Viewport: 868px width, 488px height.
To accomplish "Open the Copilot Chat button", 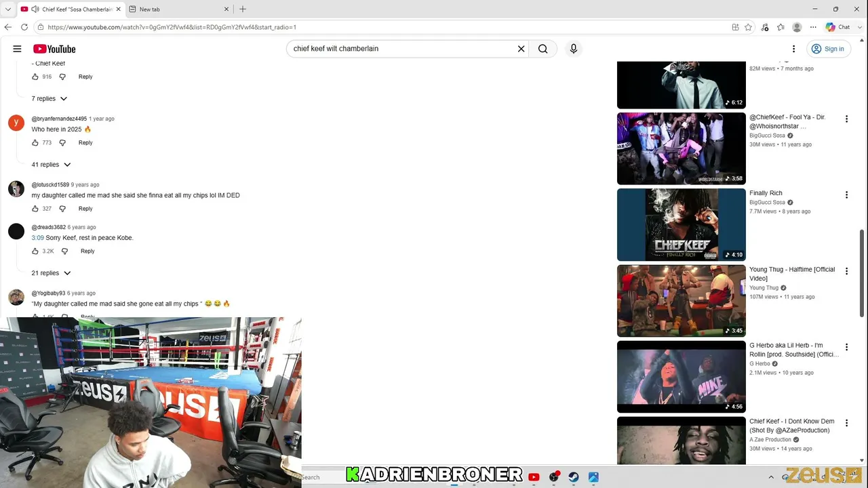I will pyautogui.click(x=837, y=27).
